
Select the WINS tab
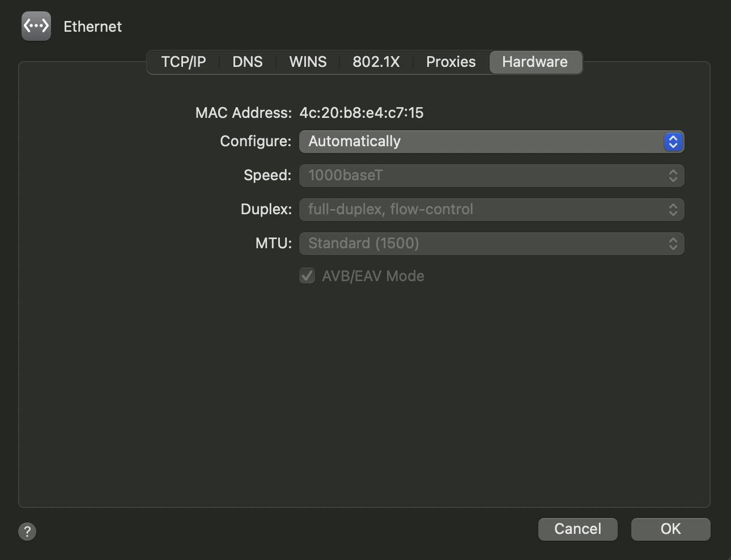pos(307,62)
